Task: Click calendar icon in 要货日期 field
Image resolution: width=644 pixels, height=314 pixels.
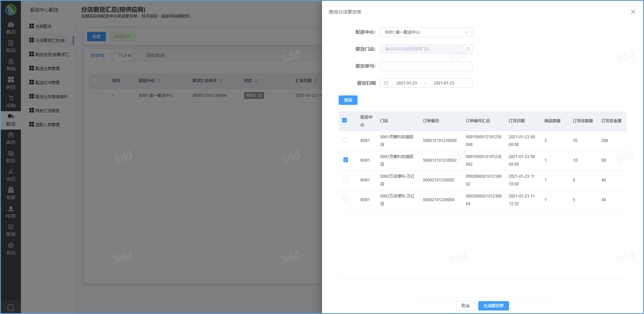Action: pyautogui.click(x=386, y=83)
